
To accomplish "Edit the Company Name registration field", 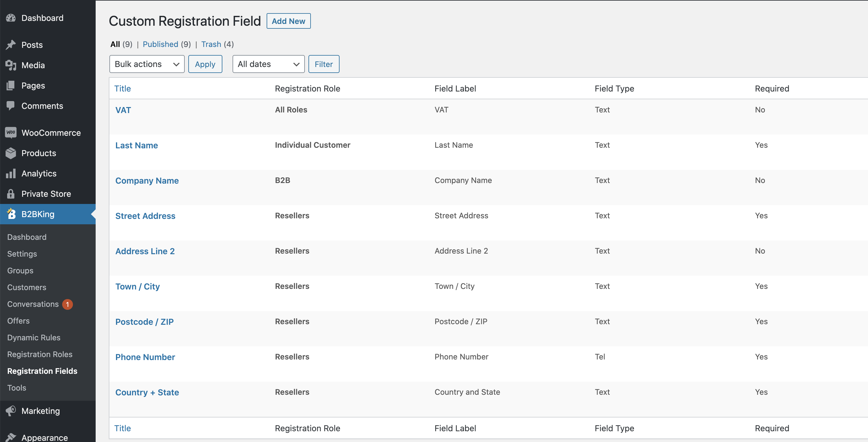I will 147,181.
